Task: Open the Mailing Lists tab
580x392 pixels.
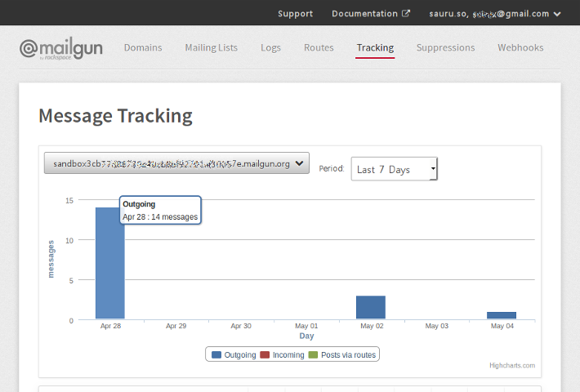Action: [212, 47]
